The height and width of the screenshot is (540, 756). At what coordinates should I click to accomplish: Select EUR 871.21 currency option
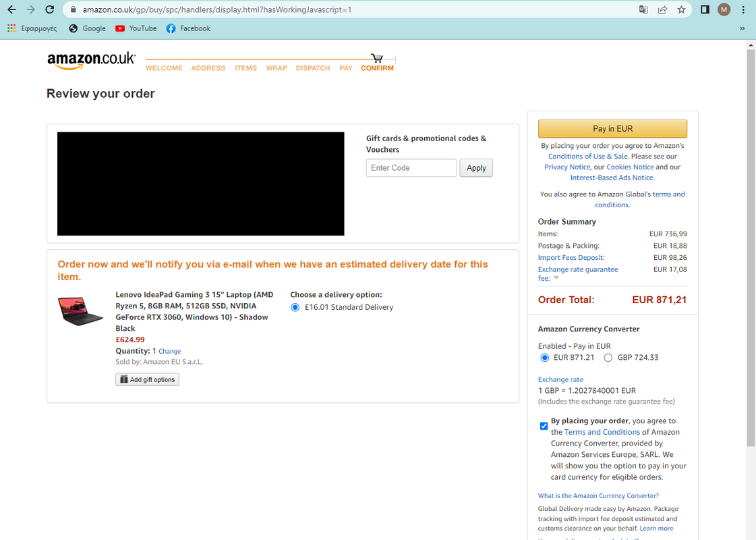pos(545,358)
